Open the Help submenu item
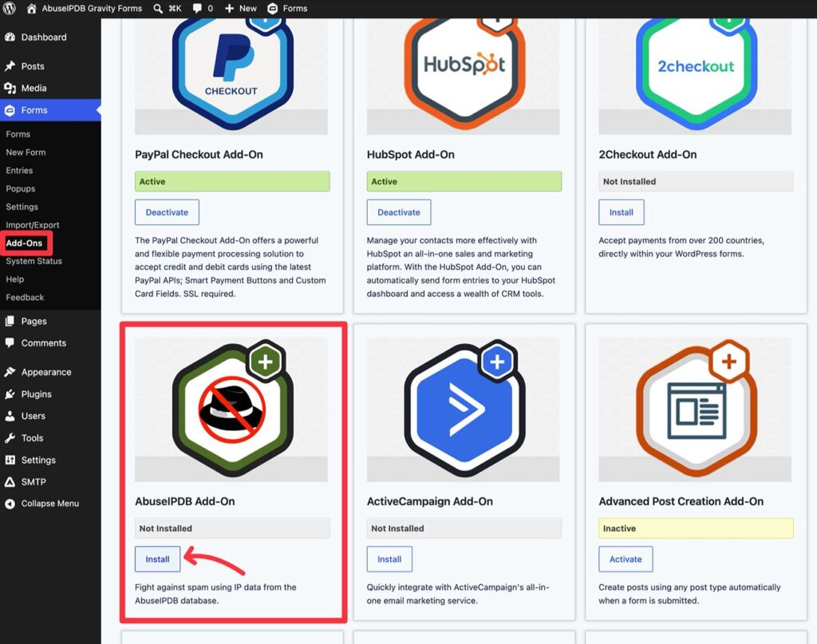This screenshot has height=644, width=817. point(14,279)
